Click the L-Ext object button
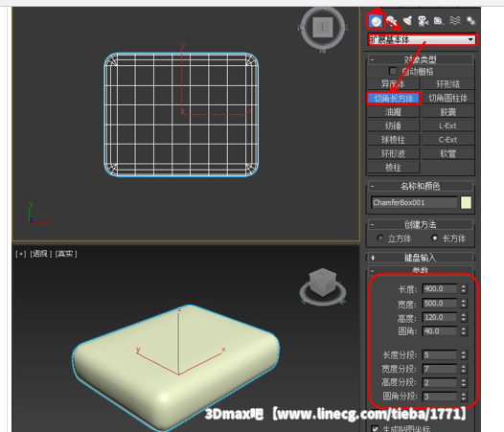This screenshot has width=504, height=432. [x=447, y=125]
